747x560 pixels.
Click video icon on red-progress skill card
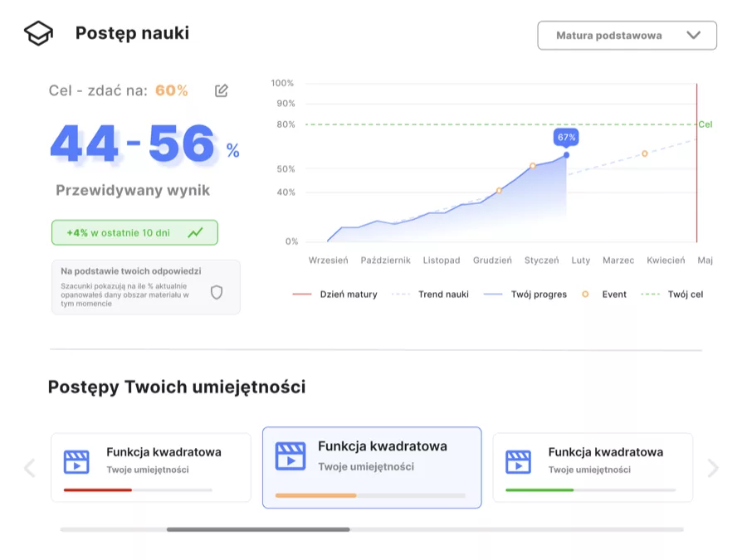click(76, 462)
